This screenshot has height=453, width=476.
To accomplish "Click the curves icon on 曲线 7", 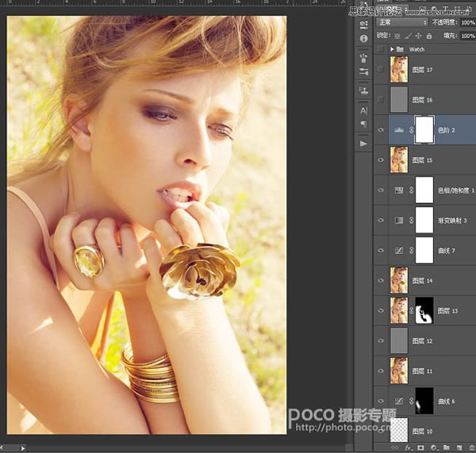I will point(399,251).
